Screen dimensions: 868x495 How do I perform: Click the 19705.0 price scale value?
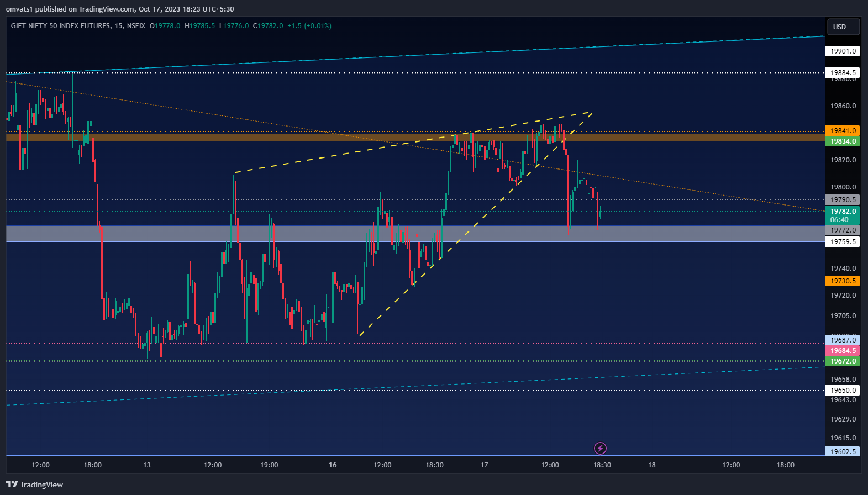pyautogui.click(x=843, y=316)
